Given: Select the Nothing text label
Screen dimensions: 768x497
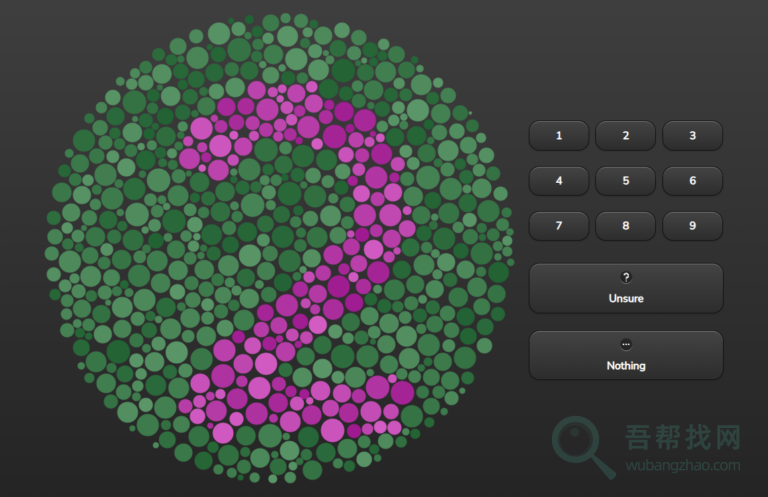Looking at the screenshot, I should [x=626, y=366].
